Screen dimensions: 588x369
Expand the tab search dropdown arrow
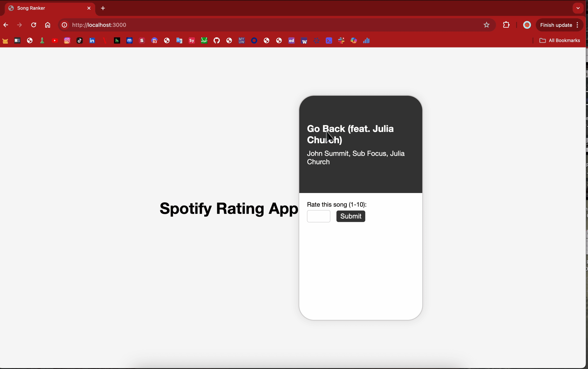click(x=578, y=8)
